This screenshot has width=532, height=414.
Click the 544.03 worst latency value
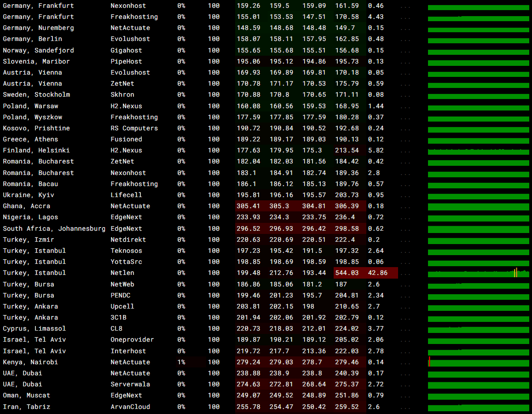point(347,273)
